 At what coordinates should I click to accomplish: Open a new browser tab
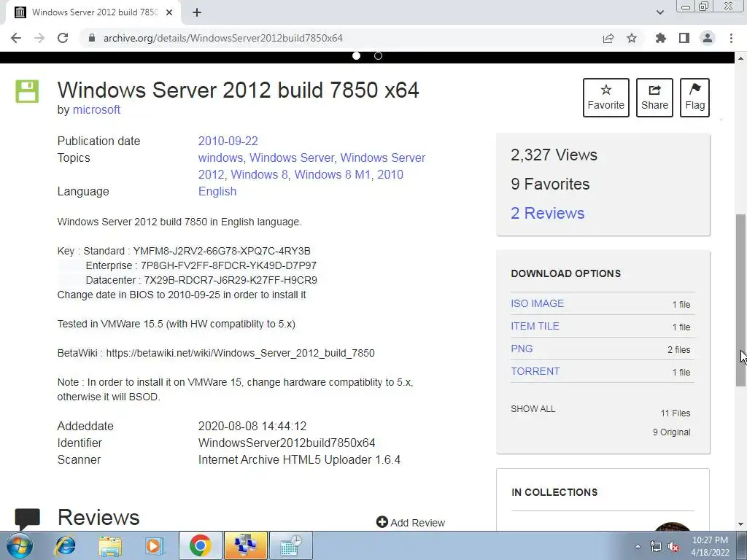pyautogui.click(x=197, y=12)
